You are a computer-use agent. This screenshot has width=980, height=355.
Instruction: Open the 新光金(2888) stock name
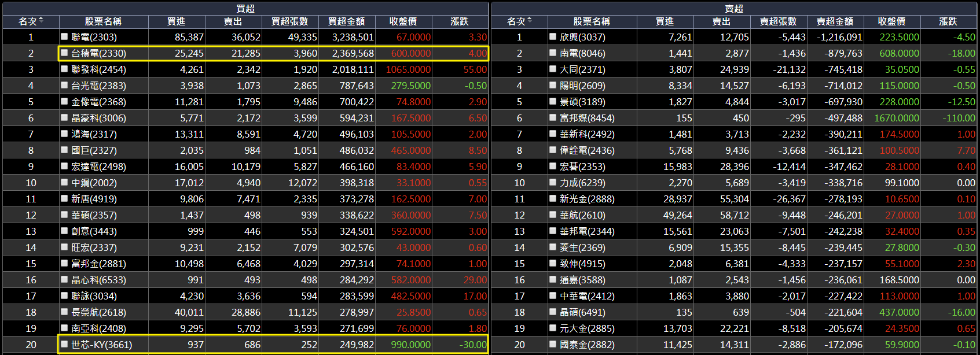[587, 199]
